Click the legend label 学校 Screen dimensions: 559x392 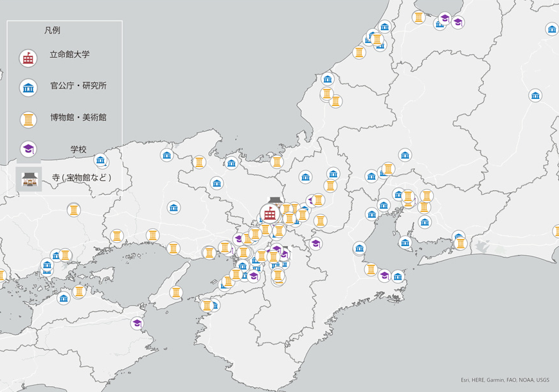[x=78, y=150]
